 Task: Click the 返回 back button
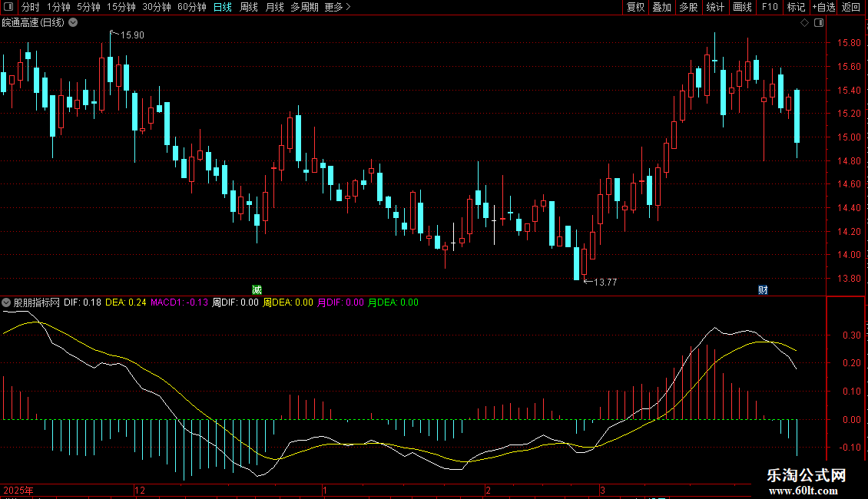(x=851, y=7)
